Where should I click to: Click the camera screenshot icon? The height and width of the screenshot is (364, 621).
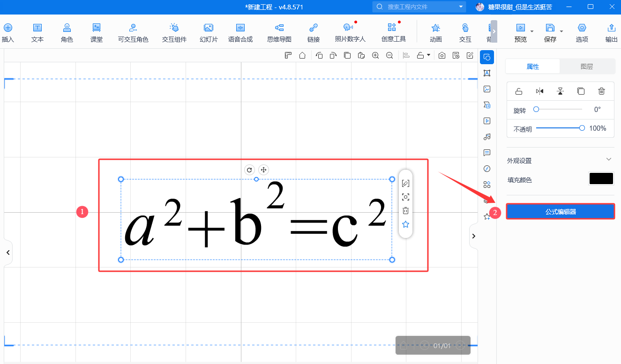441,55
